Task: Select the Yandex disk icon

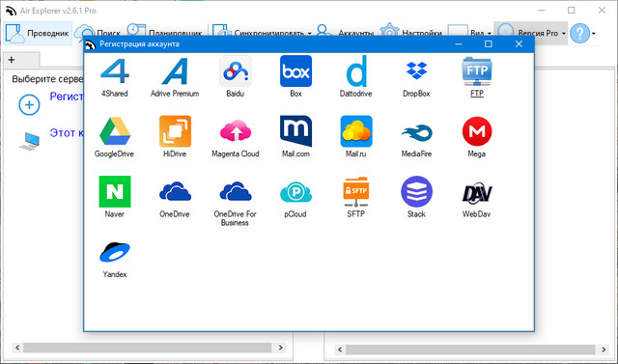Action: (x=114, y=252)
